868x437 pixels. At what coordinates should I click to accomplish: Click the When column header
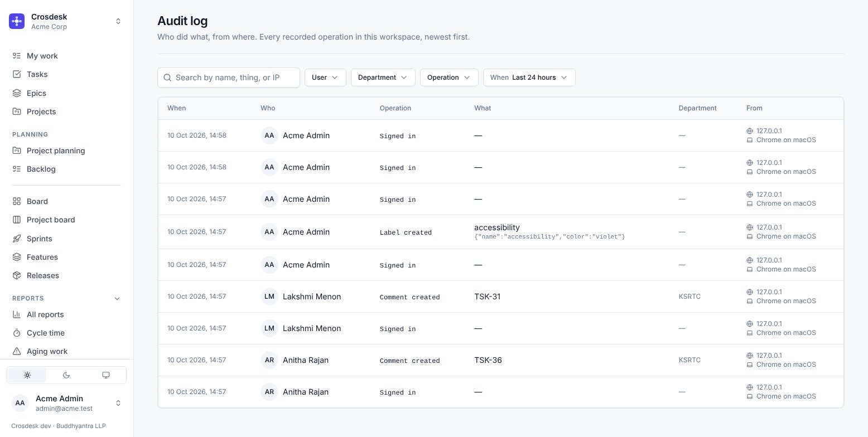tap(177, 108)
